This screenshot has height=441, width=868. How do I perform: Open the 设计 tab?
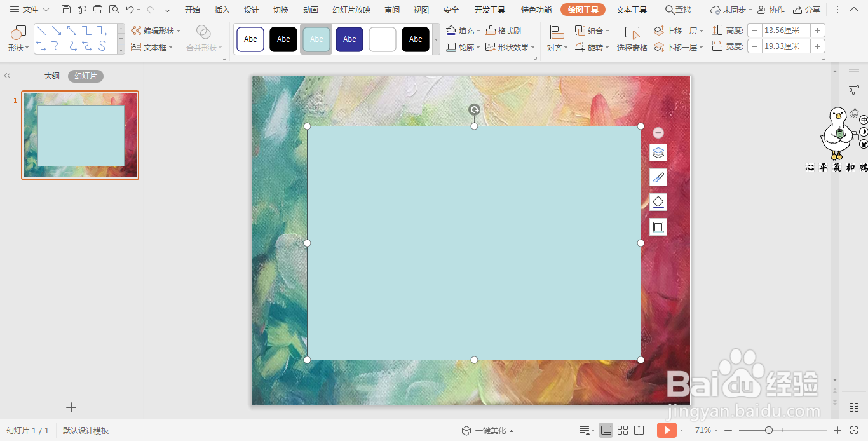click(x=252, y=10)
